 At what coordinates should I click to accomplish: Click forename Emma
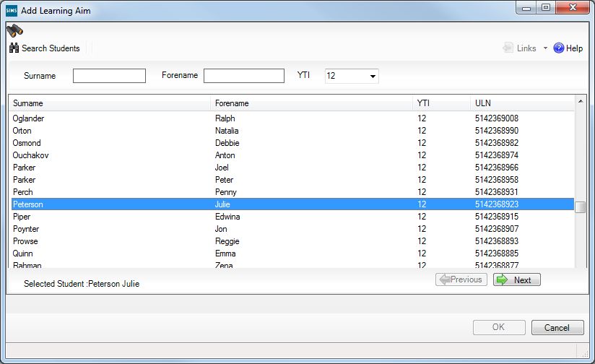click(x=225, y=253)
